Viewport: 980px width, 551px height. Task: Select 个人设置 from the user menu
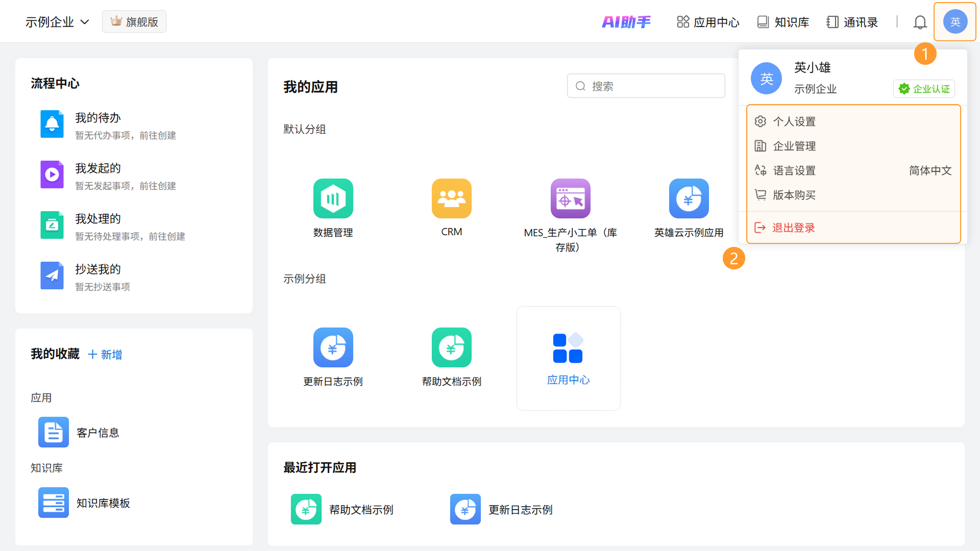coord(794,122)
